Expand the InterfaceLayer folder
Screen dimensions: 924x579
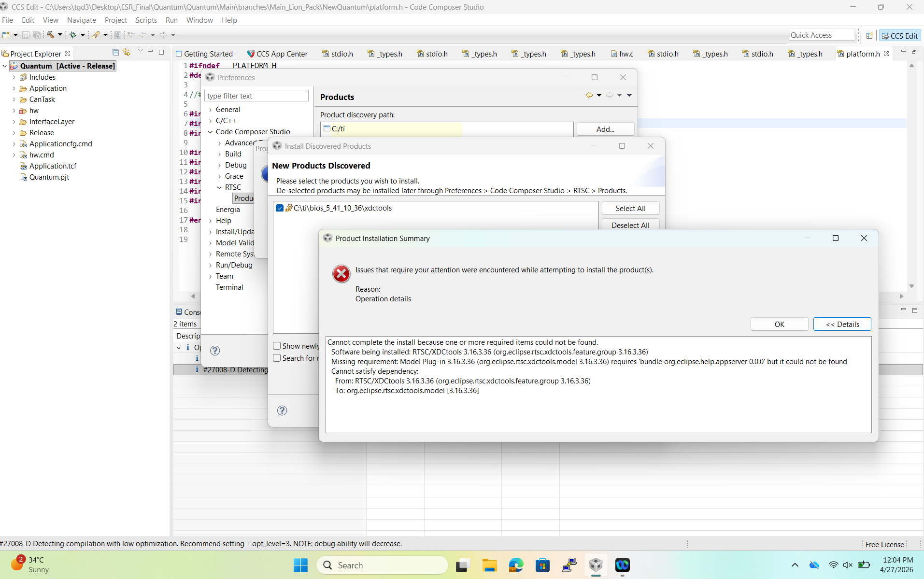coord(14,122)
